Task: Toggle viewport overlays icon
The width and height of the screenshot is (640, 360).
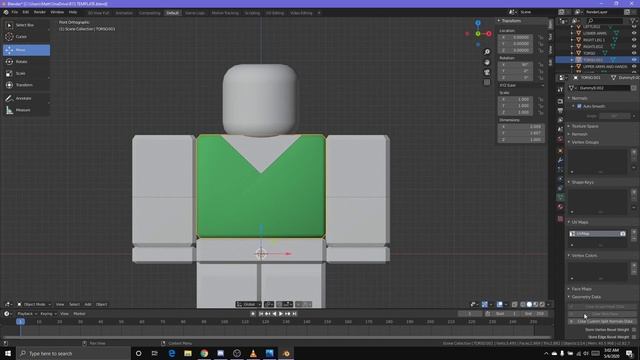Action: 500,304
